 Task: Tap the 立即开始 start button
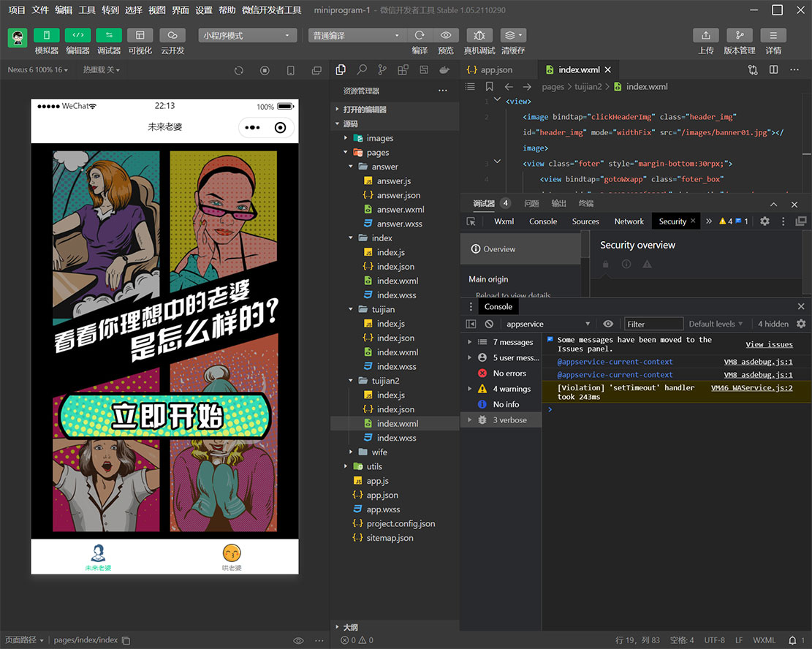tap(165, 417)
